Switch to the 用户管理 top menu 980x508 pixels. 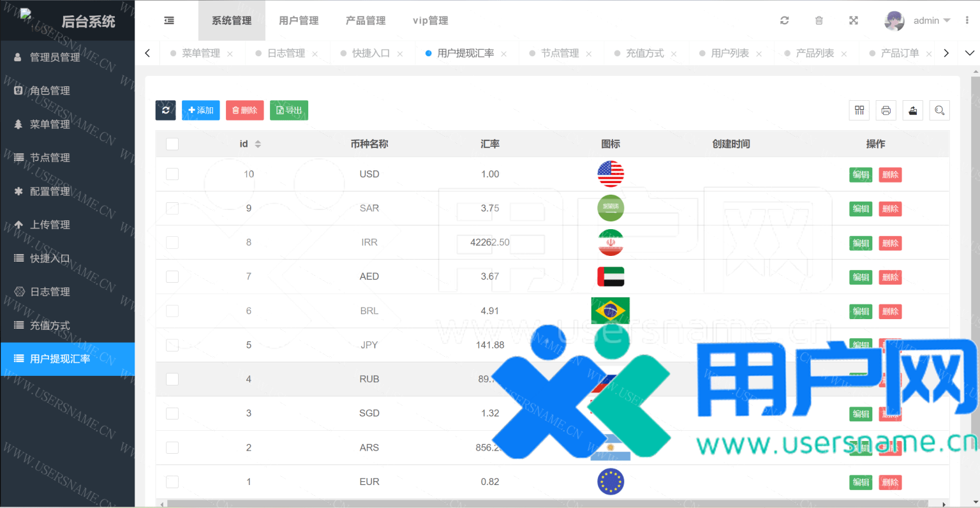(299, 20)
